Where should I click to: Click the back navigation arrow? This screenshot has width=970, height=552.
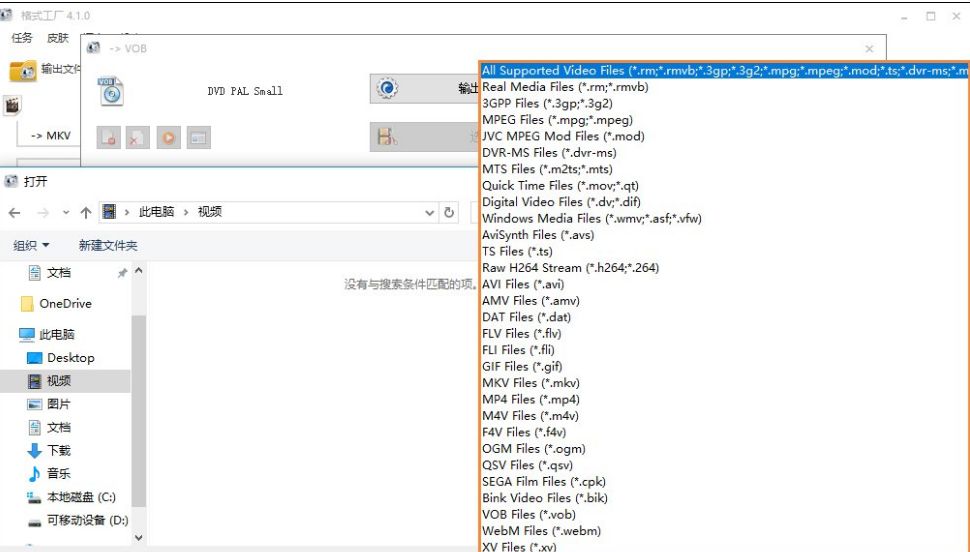[x=14, y=212]
